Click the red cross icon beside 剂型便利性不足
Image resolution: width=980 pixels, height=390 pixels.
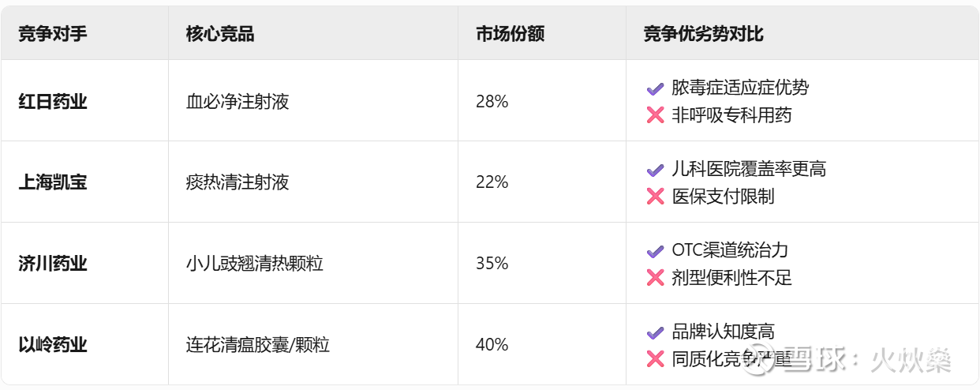(x=655, y=278)
